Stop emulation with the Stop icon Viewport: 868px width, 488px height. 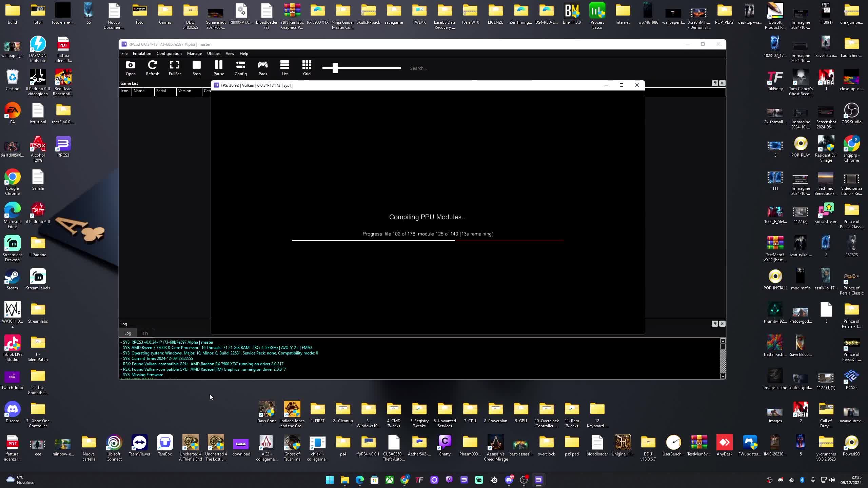pyautogui.click(x=197, y=68)
